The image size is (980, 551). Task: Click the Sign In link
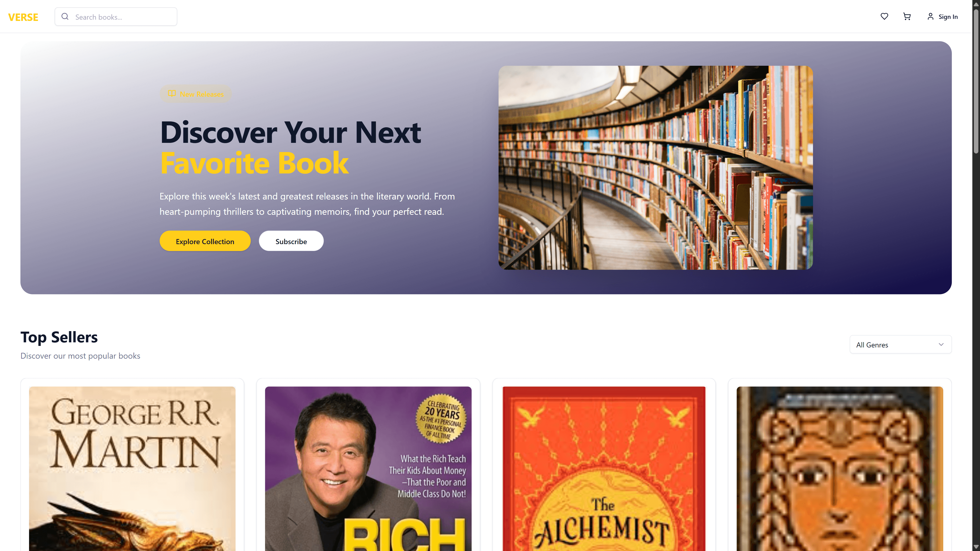tap(948, 17)
